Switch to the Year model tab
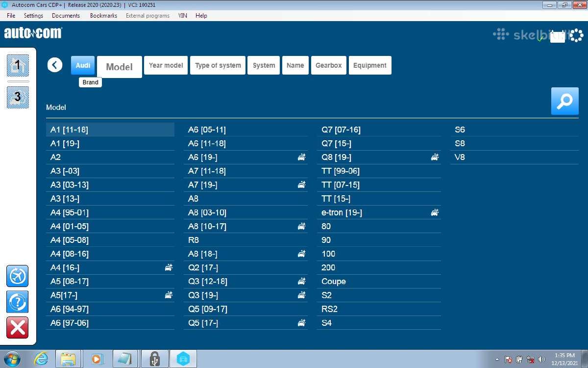 tap(166, 65)
